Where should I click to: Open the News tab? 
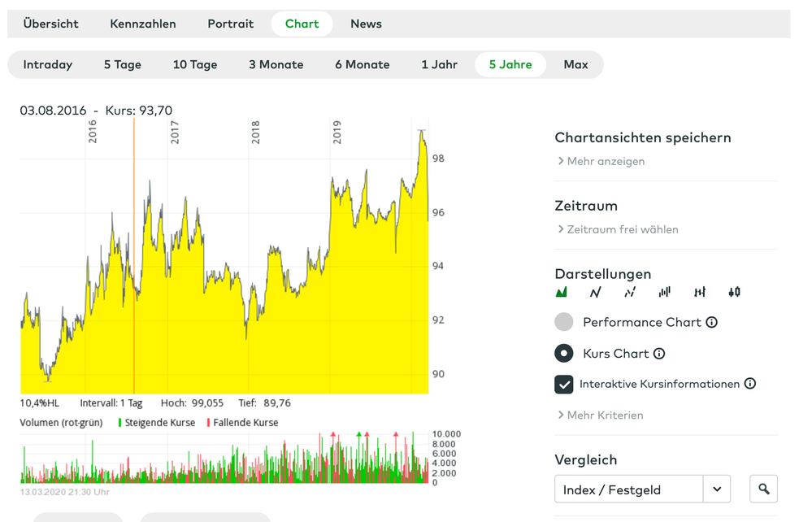[x=366, y=24]
